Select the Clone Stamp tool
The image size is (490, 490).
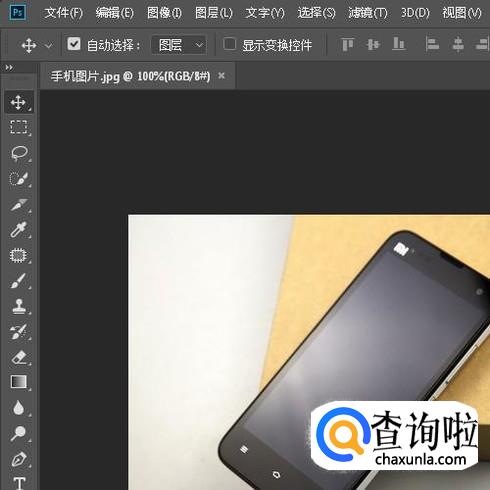tap(19, 306)
